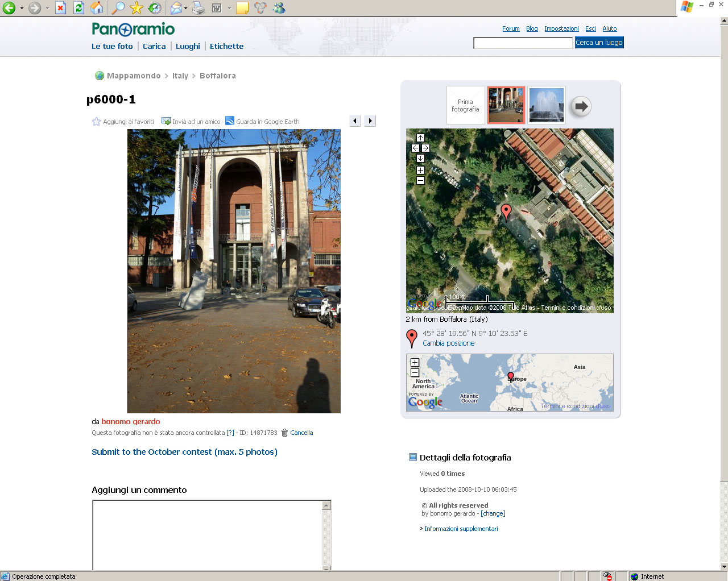The image size is (728, 581).
Task: Click the large right arrow next to thumbnails
Action: [x=581, y=106]
